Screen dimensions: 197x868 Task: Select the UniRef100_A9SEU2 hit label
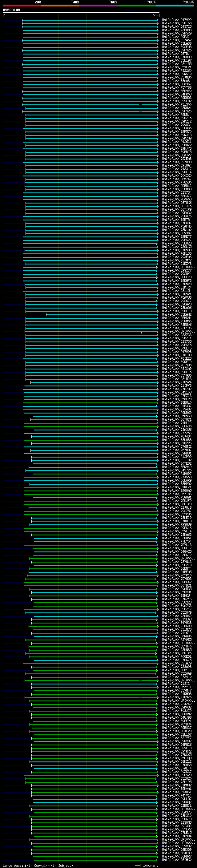tap(177, 101)
